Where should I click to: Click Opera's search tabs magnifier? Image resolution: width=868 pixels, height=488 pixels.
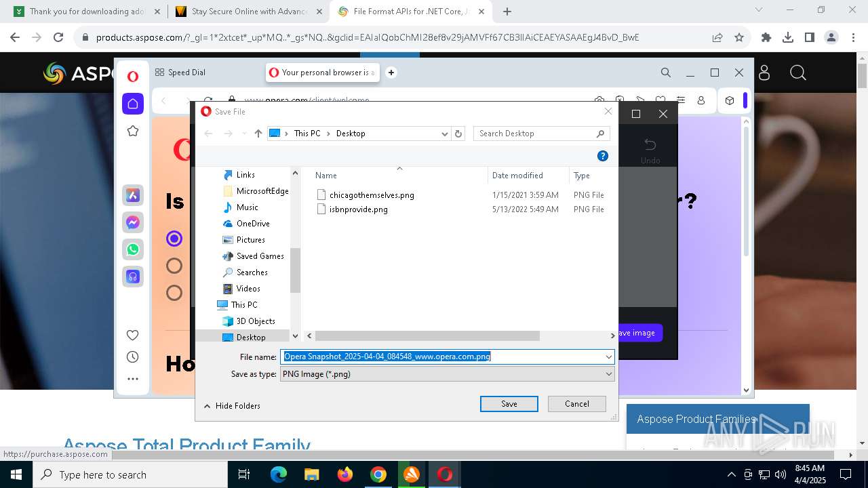click(666, 73)
